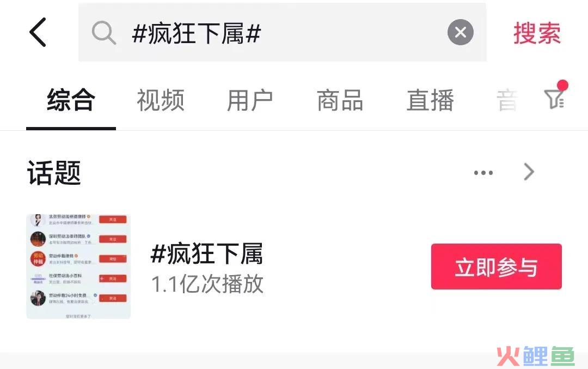The height and width of the screenshot is (369, 588).
Task: Click the red 搜索 button
Action: tap(537, 33)
